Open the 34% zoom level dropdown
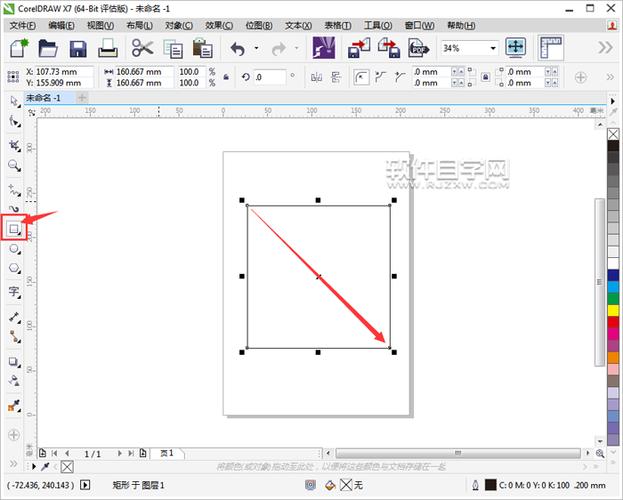This screenshot has width=623, height=500. (x=493, y=48)
